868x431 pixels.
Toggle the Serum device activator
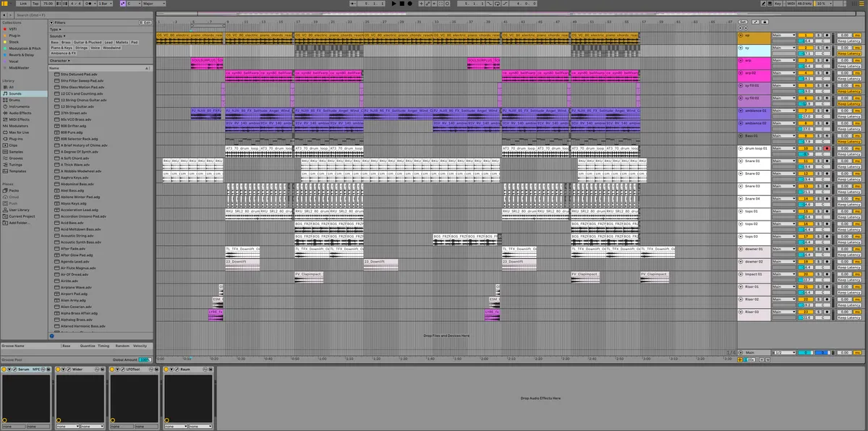(4, 370)
